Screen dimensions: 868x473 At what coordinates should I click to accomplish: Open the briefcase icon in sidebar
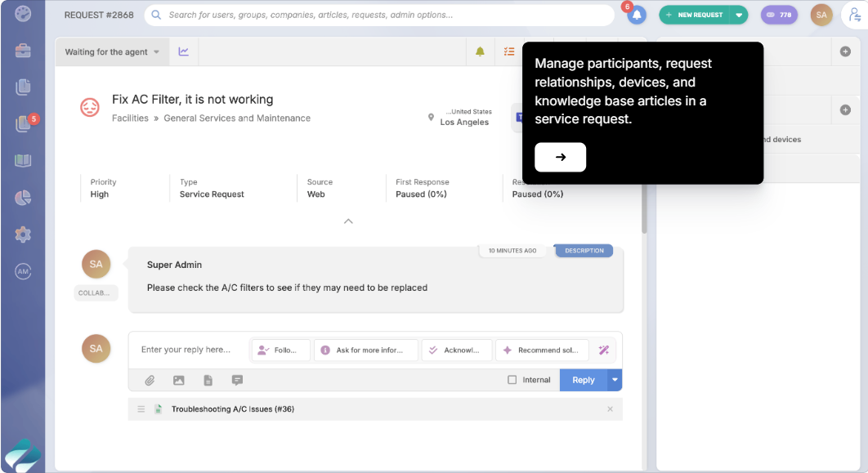point(23,51)
